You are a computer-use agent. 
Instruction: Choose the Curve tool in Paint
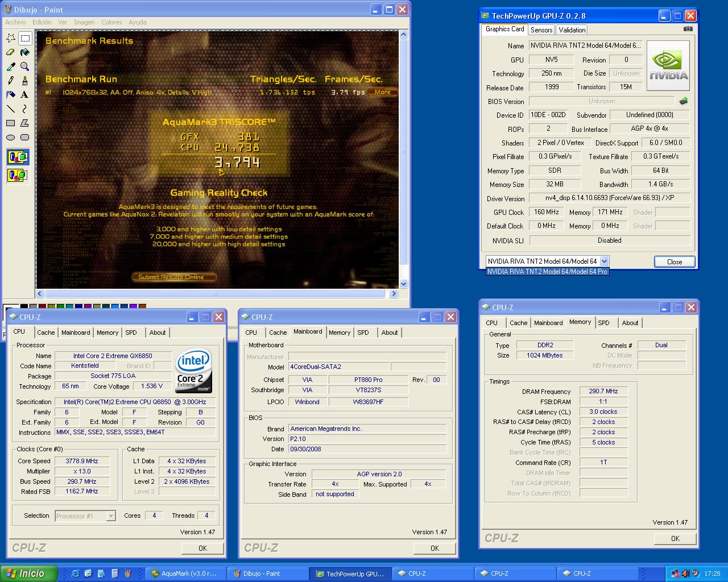pos(25,109)
